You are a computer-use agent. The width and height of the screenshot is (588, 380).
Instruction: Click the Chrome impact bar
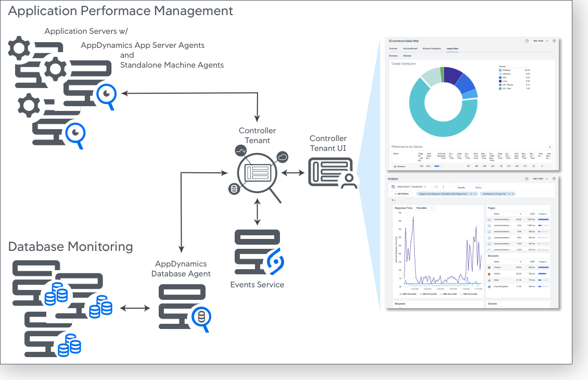coord(543,268)
